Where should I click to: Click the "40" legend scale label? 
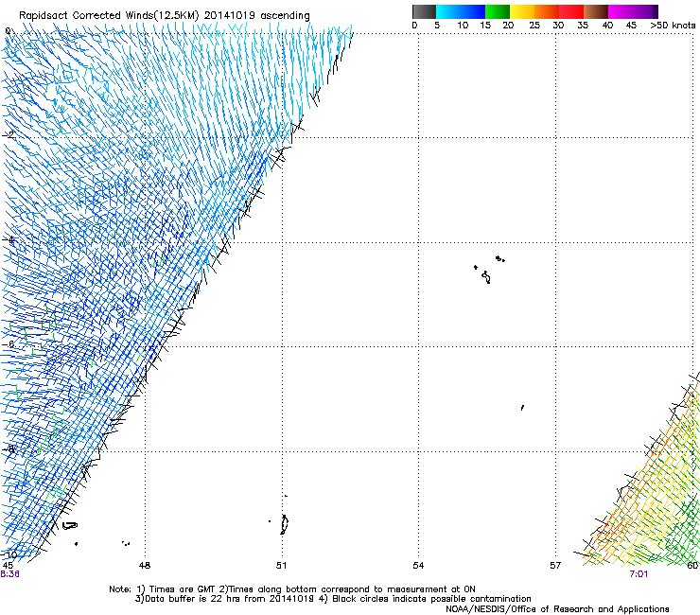pyautogui.click(x=607, y=26)
